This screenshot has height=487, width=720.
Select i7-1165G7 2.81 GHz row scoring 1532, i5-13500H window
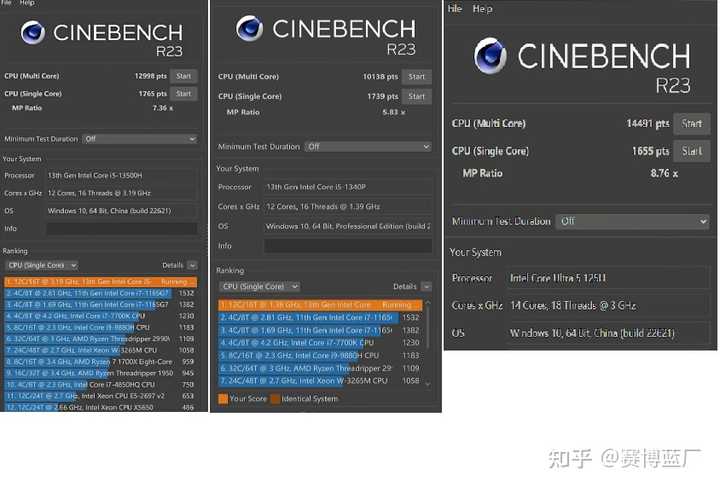101,293
